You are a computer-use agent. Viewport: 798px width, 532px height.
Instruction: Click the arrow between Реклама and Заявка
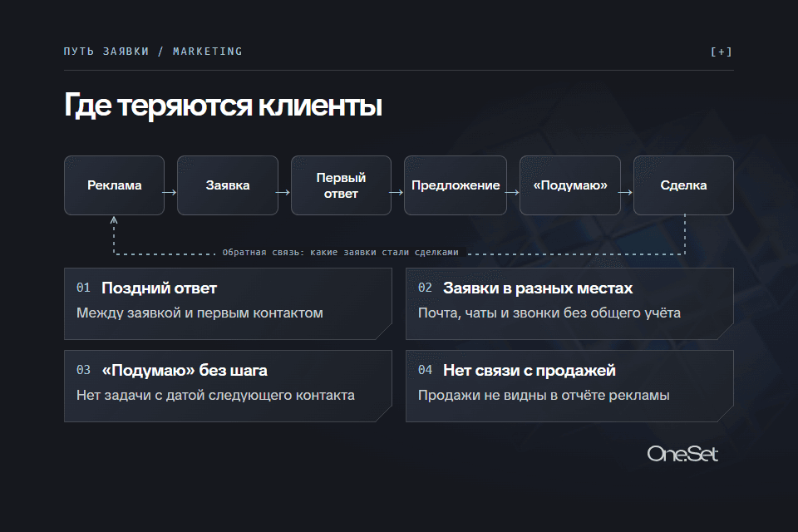[170, 193]
